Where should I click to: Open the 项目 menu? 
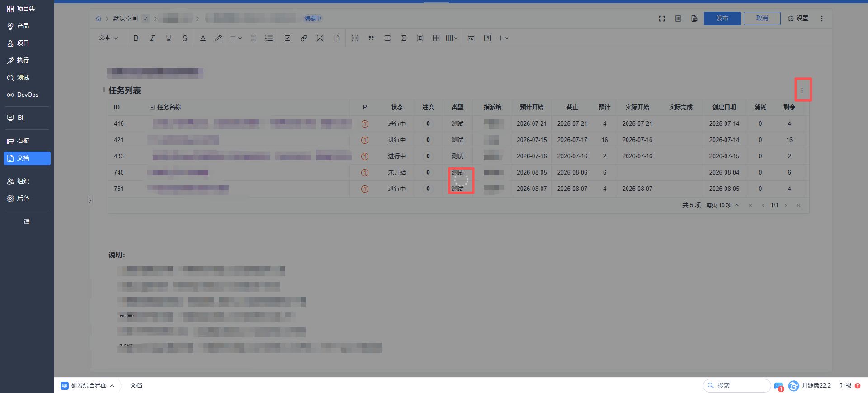tap(27, 43)
